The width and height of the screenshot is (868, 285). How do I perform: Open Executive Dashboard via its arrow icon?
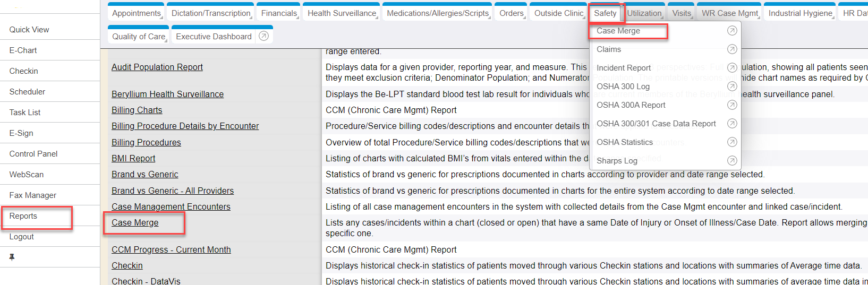click(263, 36)
